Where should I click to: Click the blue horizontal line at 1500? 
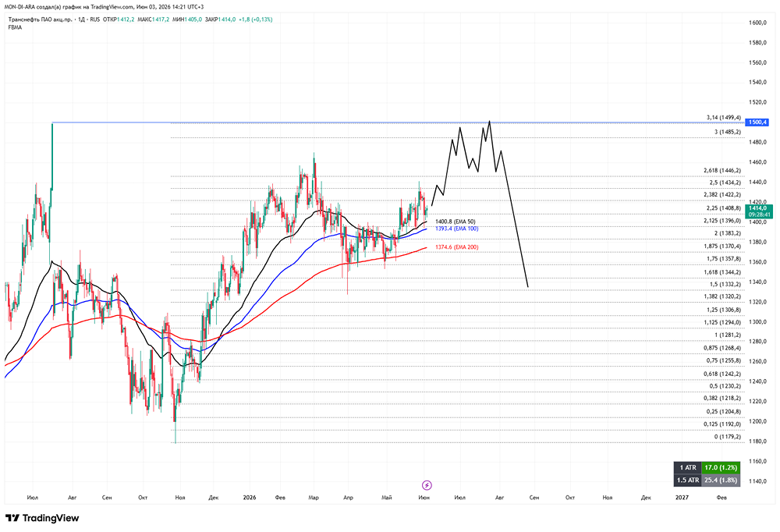click(x=398, y=122)
